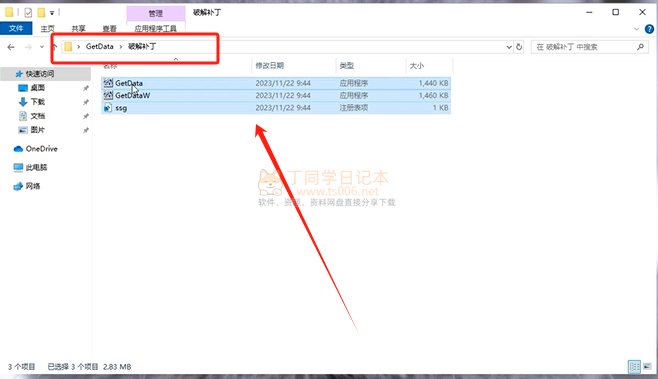Click the GetData modification date 2023/11/22 9:44
Screen dimensions: 658x379
[x=283, y=83]
